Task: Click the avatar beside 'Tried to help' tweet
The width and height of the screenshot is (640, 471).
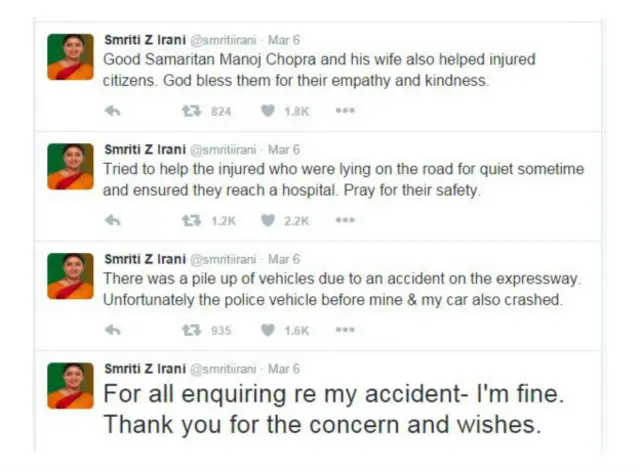Action: click(70, 166)
